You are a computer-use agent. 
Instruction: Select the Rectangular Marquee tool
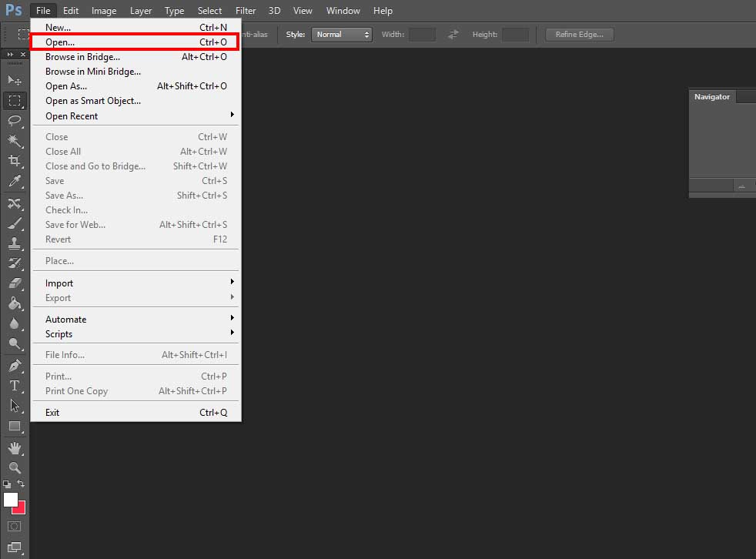point(15,100)
